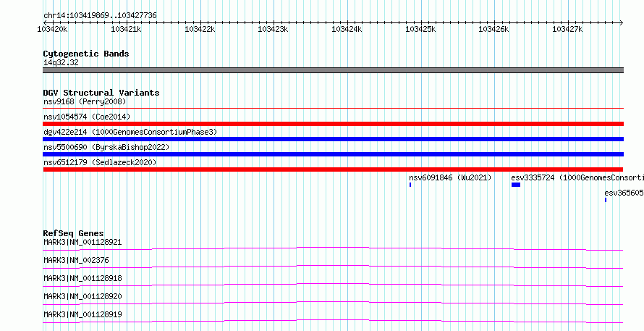This screenshot has height=331, width=644.
Task: Open nsv9168 (Perry2008) variant label
Action: click(85, 101)
